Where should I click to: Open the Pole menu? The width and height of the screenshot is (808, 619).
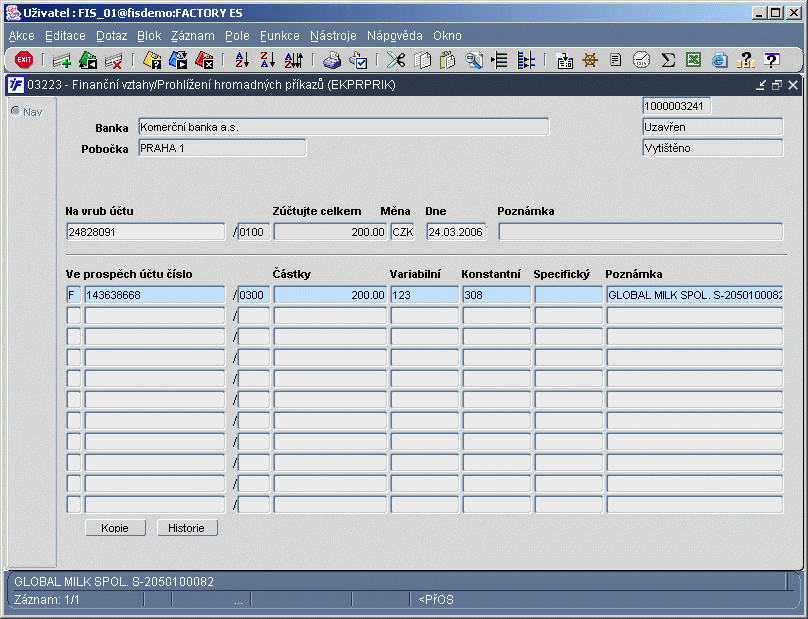point(237,36)
